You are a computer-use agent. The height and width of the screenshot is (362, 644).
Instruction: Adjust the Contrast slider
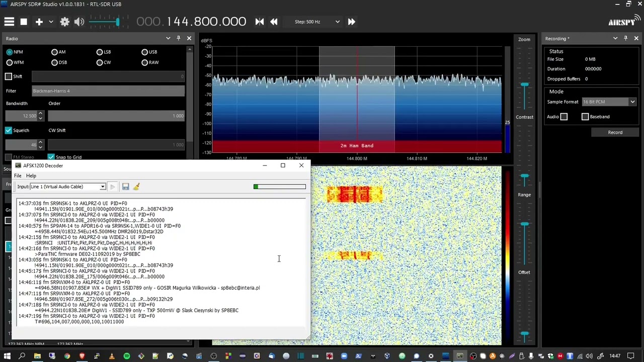(x=525, y=176)
